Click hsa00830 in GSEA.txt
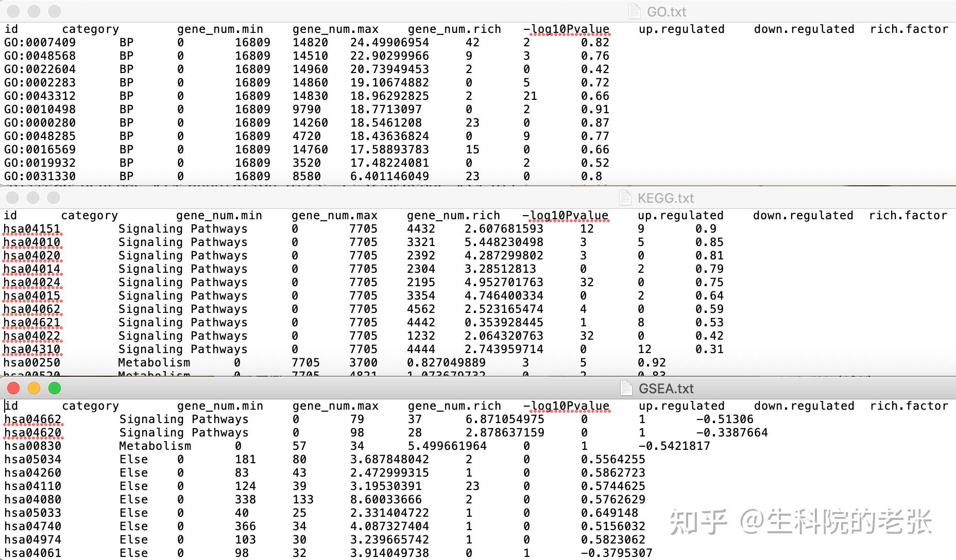Screen dimensions: 956x560 pyautogui.click(x=33, y=446)
